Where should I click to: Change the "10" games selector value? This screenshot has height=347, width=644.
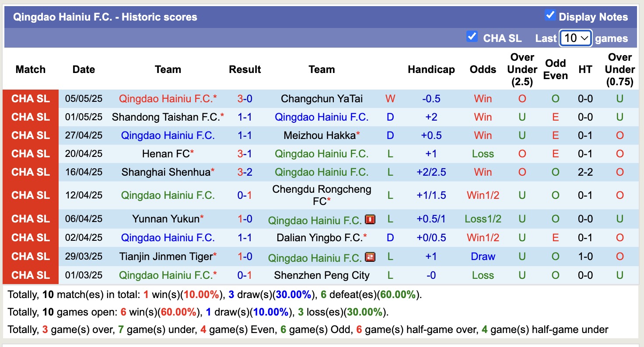[x=575, y=38]
